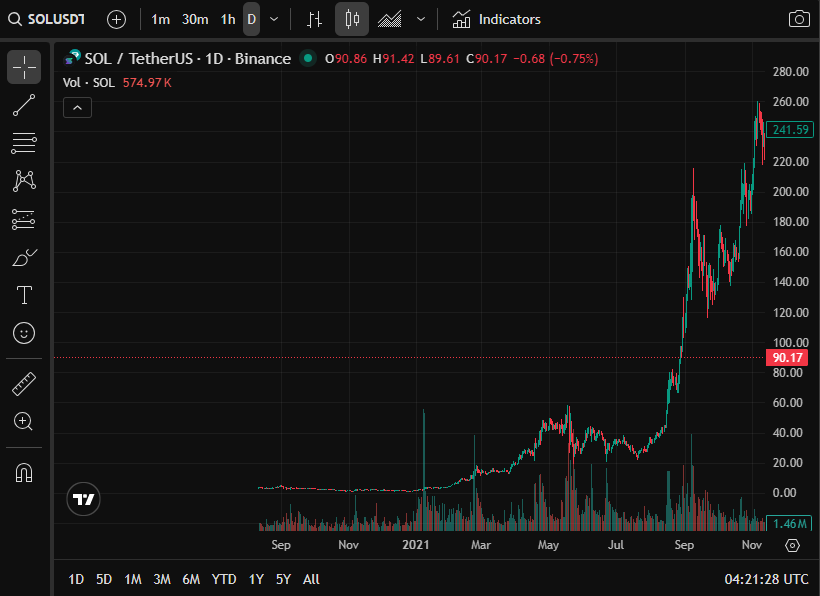Click the green market status dot
This screenshot has width=820, height=596.
click(x=308, y=58)
